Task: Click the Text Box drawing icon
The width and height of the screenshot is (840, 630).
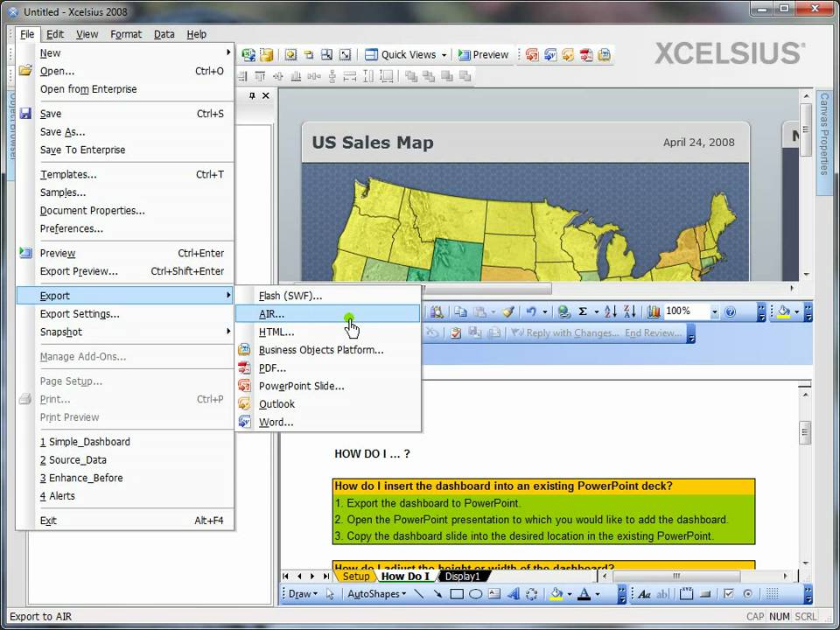Action: click(493, 593)
